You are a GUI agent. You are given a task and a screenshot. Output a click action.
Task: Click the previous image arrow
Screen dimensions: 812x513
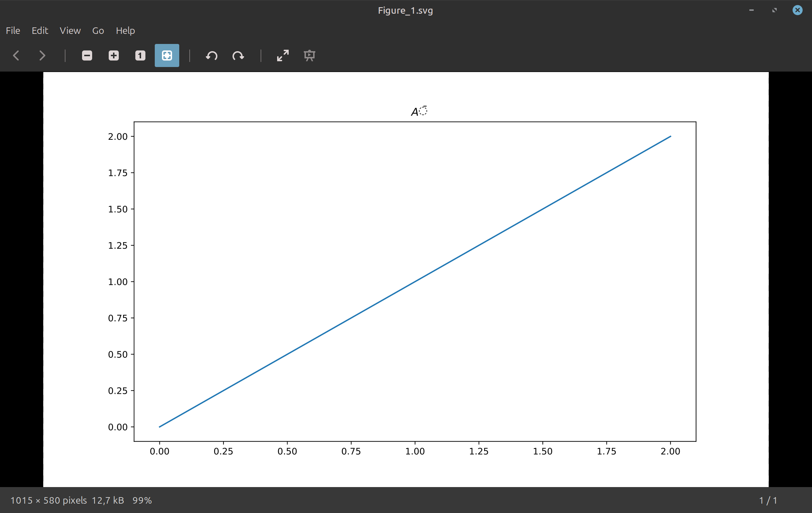click(x=16, y=55)
